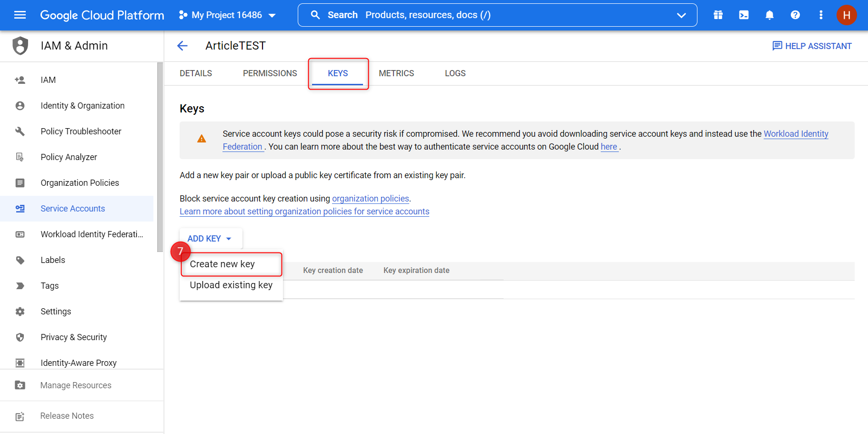Open the ADD KEY dropdown
Viewport: 868px width, 434px height.
[x=210, y=239]
